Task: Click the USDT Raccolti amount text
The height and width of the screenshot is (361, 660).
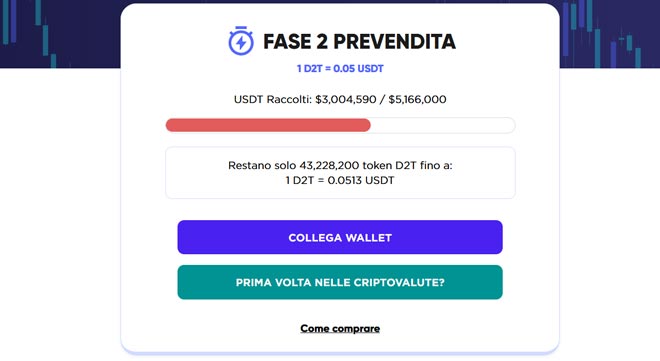Action: [x=340, y=99]
